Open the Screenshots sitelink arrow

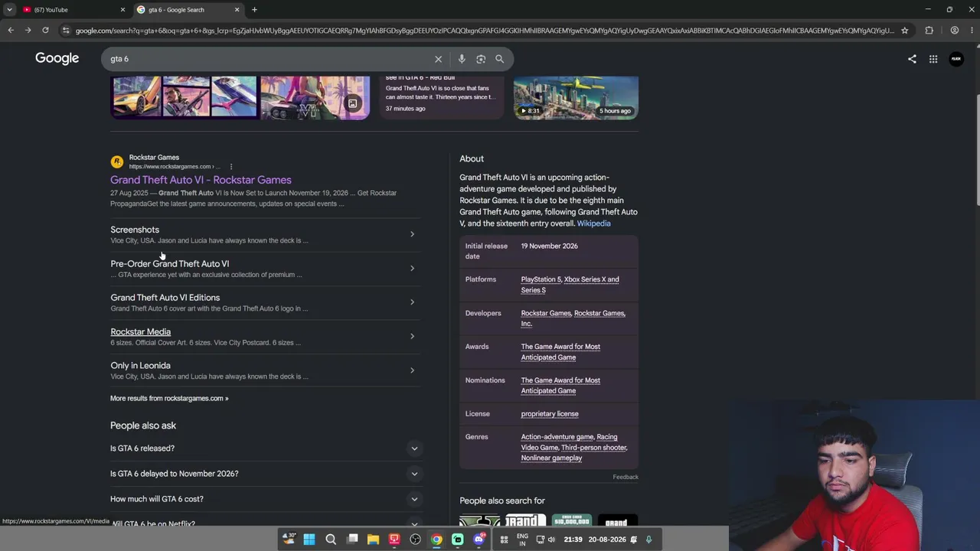tap(412, 234)
